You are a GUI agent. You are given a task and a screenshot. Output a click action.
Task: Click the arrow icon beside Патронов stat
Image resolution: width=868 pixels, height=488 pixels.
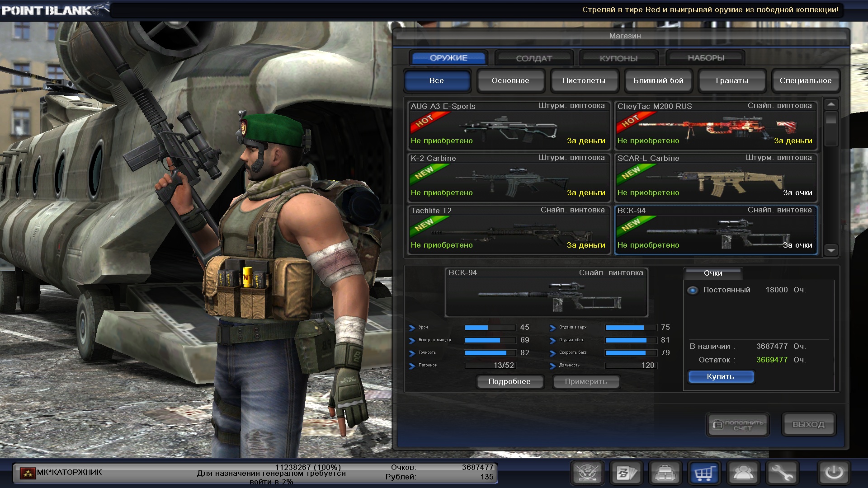pyautogui.click(x=412, y=366)
